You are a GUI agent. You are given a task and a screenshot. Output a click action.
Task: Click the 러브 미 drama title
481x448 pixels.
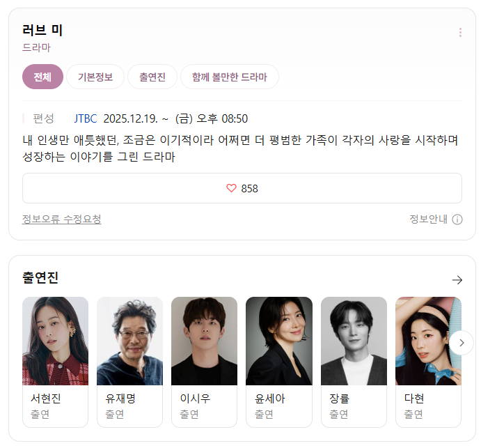pos(42,30)
